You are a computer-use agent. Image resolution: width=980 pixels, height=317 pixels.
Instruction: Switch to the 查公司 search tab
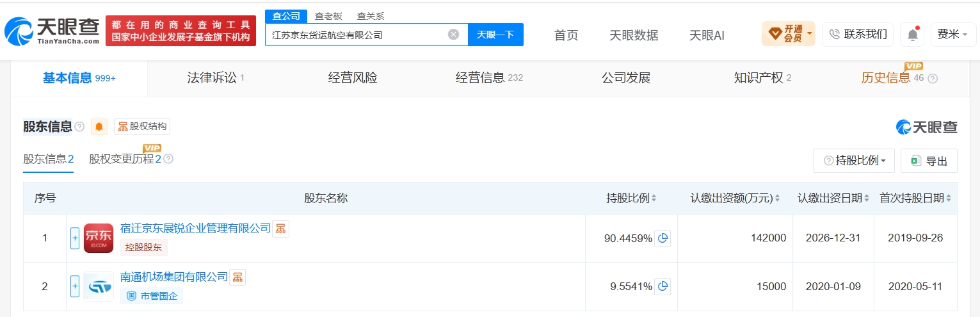[x=285, y=16]
